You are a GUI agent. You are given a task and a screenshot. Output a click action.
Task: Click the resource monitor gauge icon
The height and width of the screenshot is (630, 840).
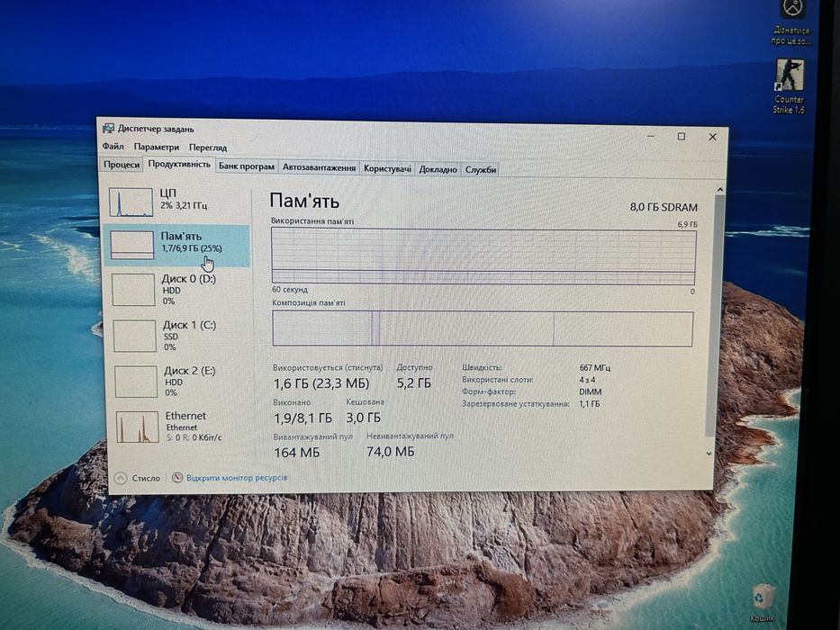pyautogui.click(x=177, y=477)
